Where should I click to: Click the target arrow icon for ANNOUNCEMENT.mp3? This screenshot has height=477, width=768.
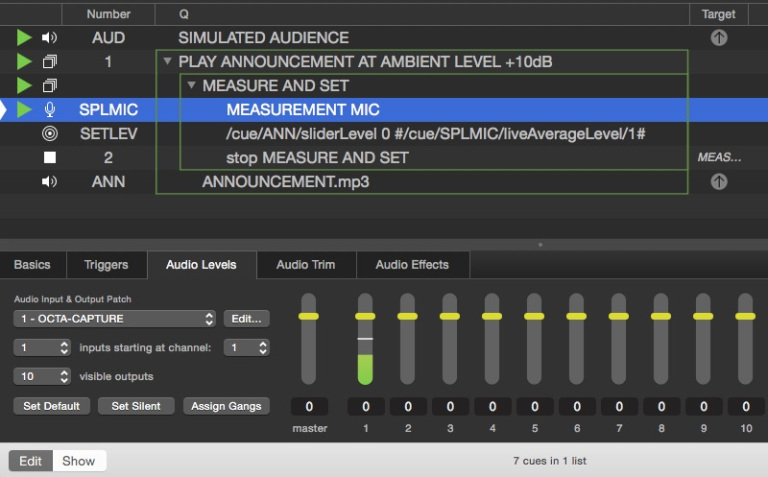pos(718,182)
